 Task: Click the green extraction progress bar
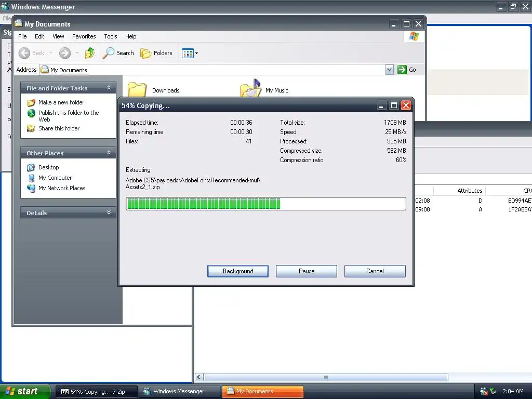(x=265, y=204)
